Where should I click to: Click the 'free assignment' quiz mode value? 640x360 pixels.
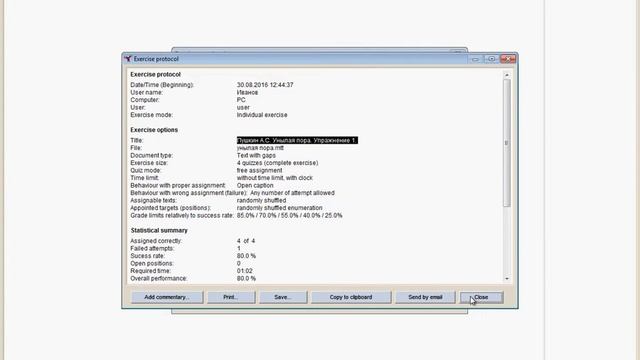[259, 171]
